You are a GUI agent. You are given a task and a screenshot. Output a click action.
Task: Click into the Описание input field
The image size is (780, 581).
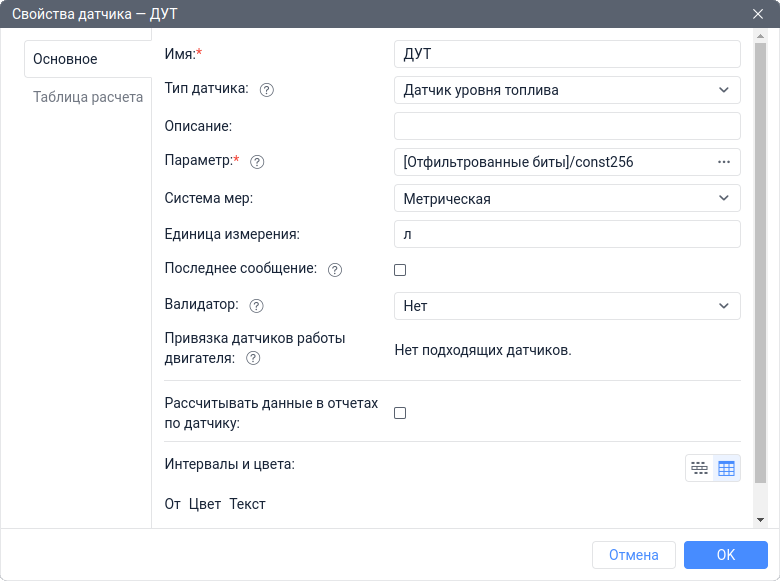[x=567, y=126]
